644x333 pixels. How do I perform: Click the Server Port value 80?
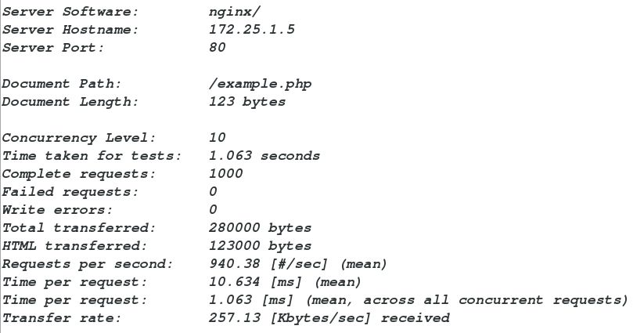(218, 48)
